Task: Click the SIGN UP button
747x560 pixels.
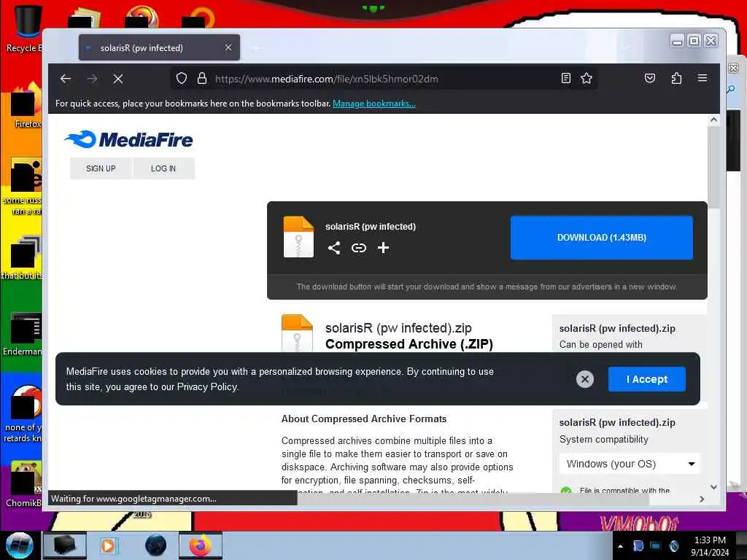Action: click(x=101, y=168)
